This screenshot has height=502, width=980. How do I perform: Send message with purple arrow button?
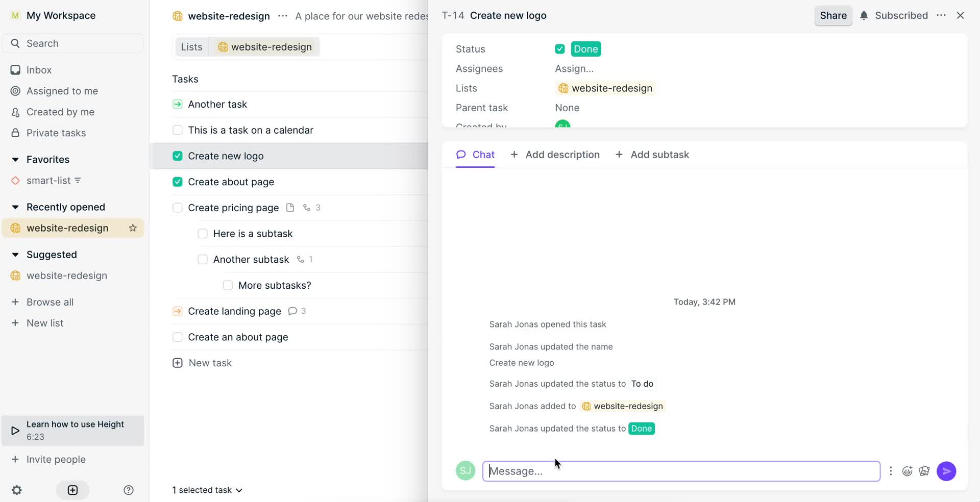[x=946, y=471]
